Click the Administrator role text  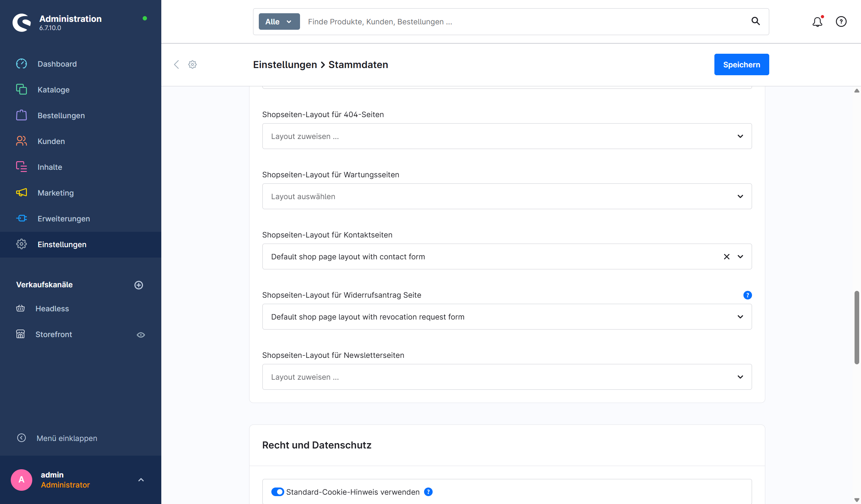coord(65,485)
